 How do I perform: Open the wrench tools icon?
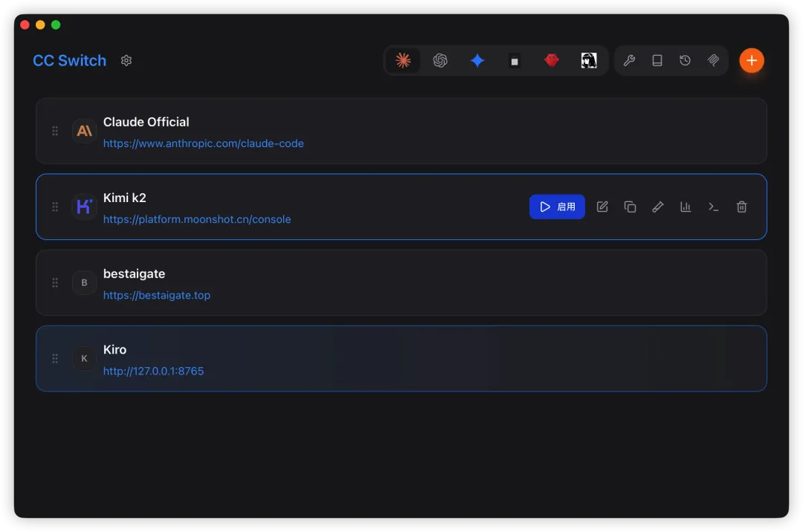tap(630, 60)
